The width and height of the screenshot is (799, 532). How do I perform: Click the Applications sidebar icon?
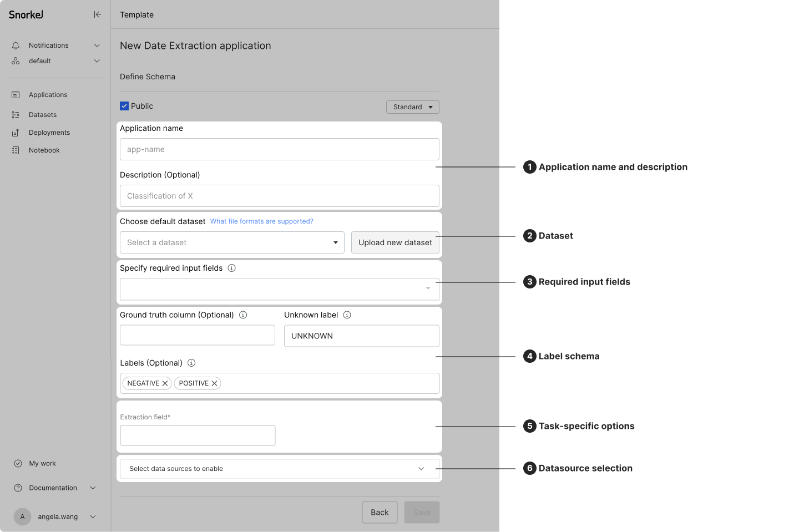[16, 95]
